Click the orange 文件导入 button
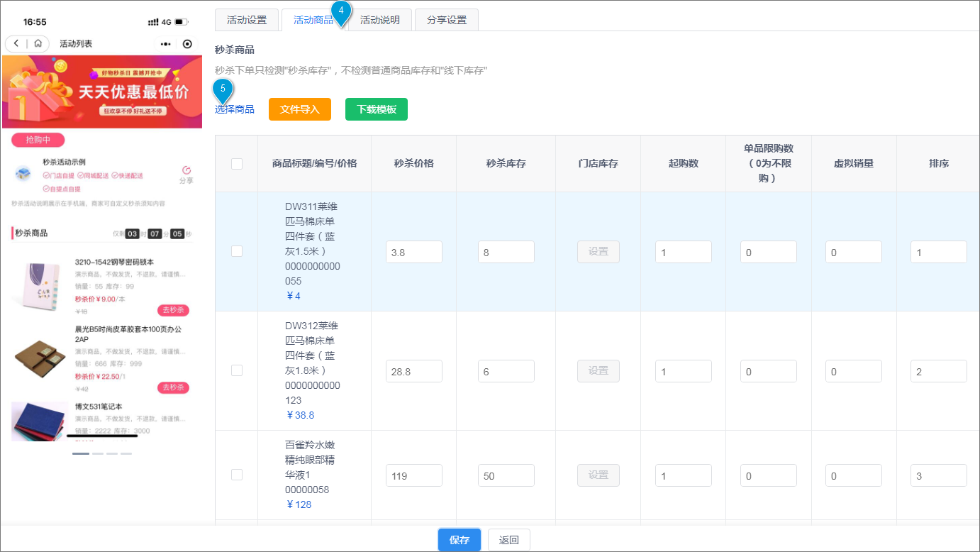980x552 pixels. coord(300,109)
